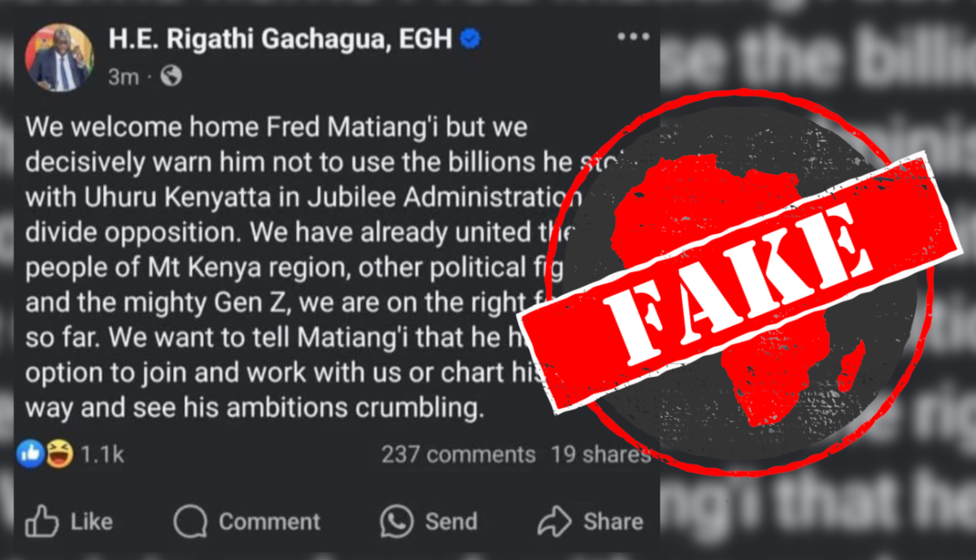Image resolution: width=976 pixels, height=560 pixels.
Task: Select the Comment button label
Action: (269, 521)
